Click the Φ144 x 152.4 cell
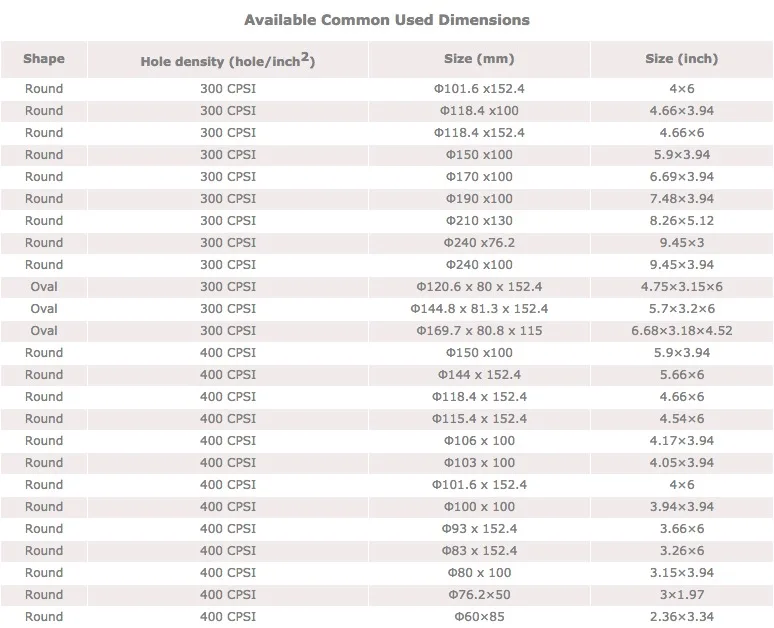Screen dimensions: 774x628 479,375
